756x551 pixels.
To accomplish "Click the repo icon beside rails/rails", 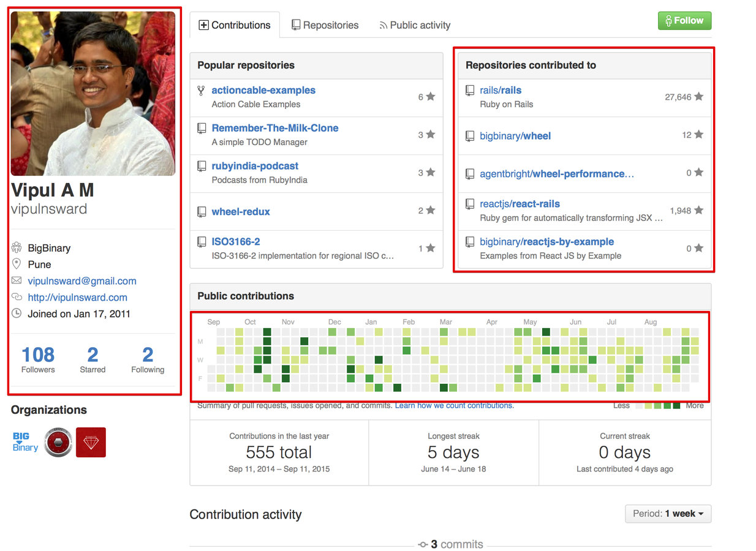I will tap(470, 91).
